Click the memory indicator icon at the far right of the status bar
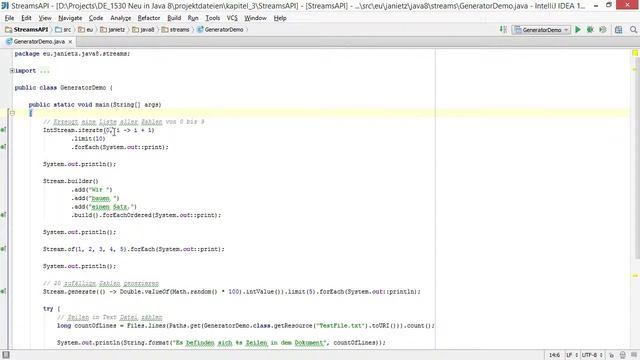This screenshot has height=360, width=640. [634, 355]
